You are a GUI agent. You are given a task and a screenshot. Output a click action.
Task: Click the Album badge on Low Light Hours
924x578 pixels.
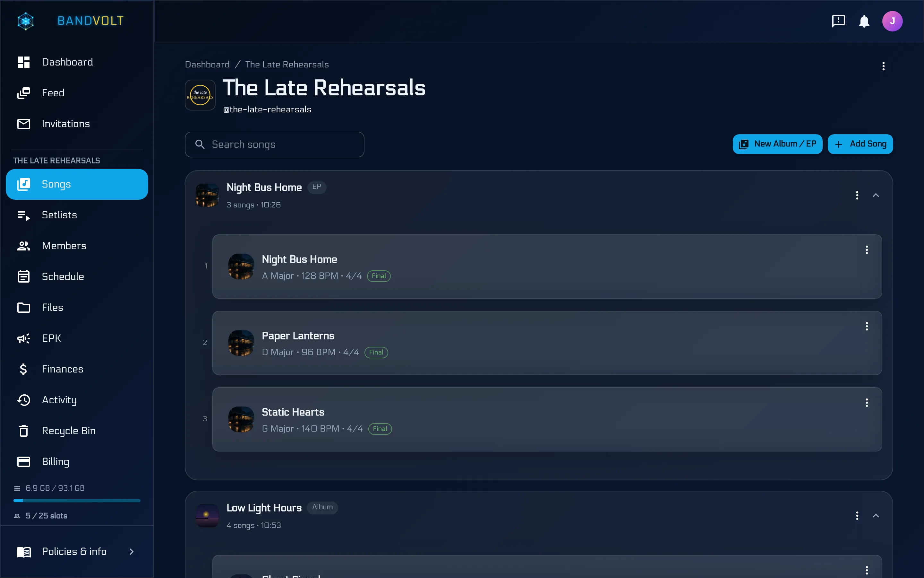(x=322, y=507)
